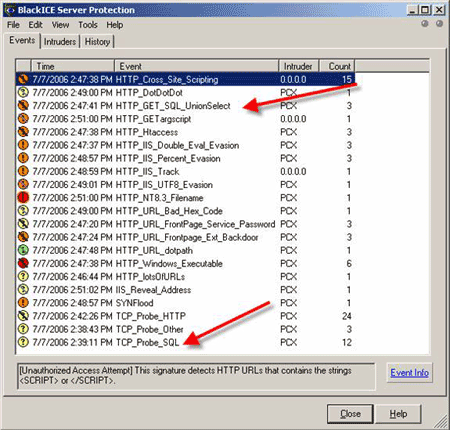The height and width of the screenshot is (430, 450).
Task: Click the red critical icon for HTTP_NT8.3_Filename
Action: pos(23,198)
